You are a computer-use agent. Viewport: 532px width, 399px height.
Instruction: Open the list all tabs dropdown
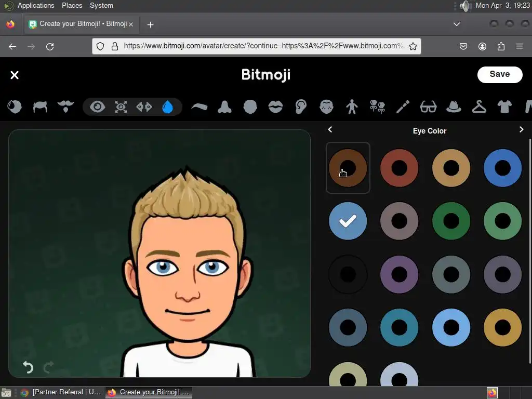coord(457,24)
